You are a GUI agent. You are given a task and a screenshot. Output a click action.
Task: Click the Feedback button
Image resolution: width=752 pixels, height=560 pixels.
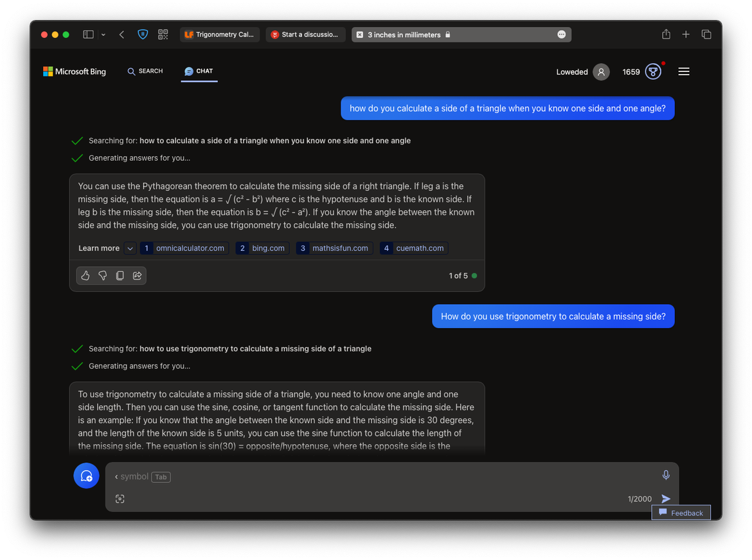coord(681,512)
